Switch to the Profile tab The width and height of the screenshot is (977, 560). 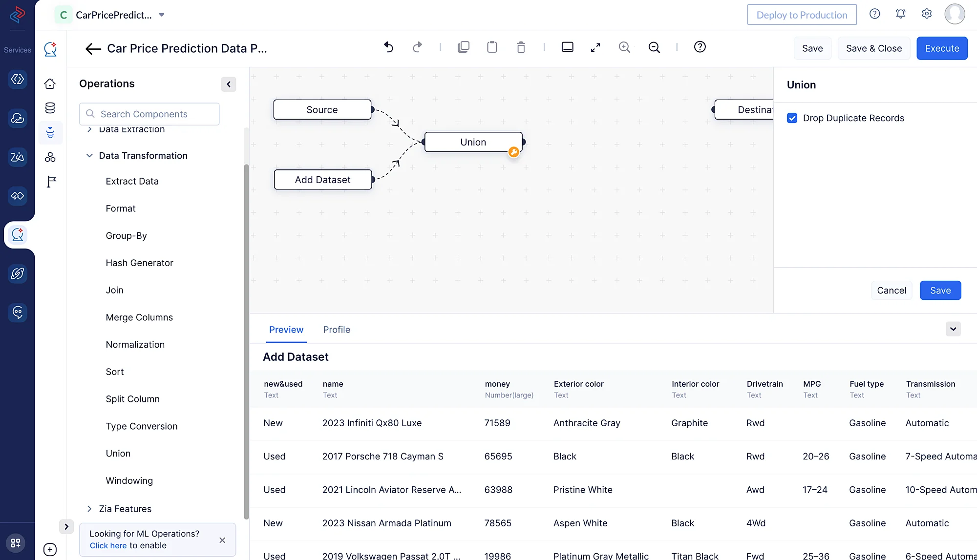coord(337,330)
